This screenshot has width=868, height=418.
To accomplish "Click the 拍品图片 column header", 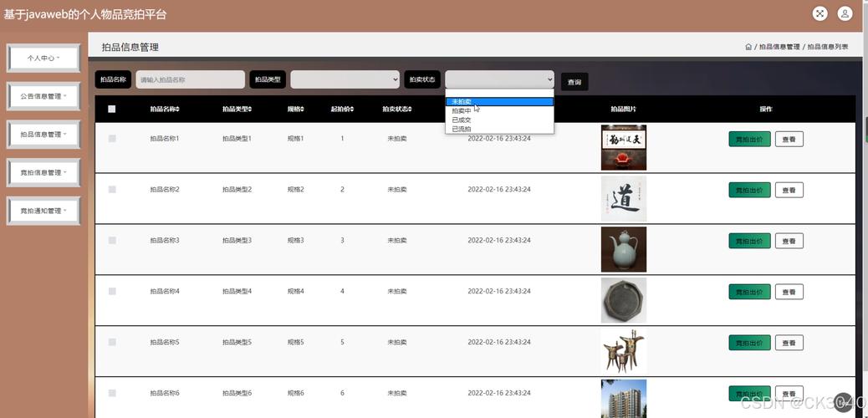I will (x=623, y=109).
